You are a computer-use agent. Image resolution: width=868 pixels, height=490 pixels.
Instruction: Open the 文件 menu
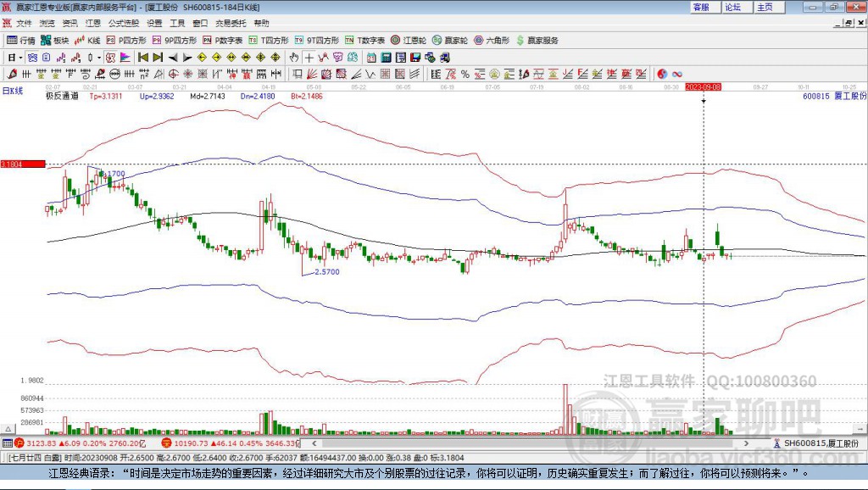(24, 23)
